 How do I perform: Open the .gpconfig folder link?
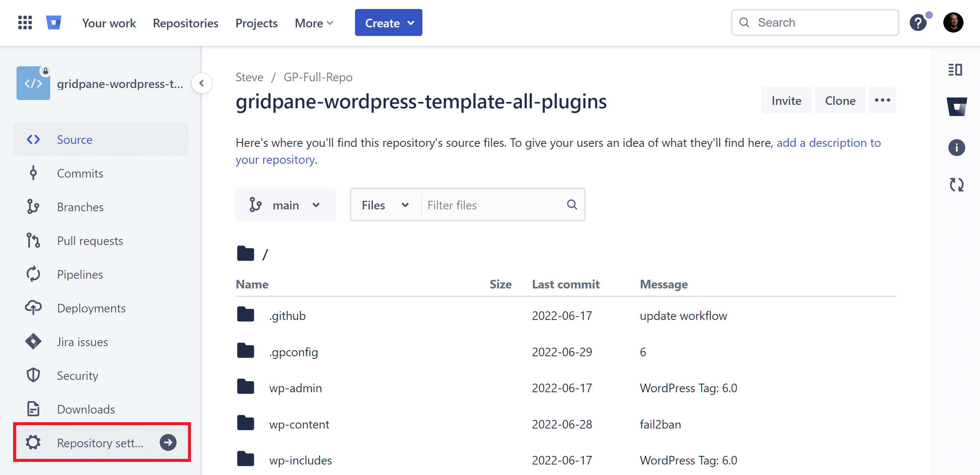coord(294,352)
